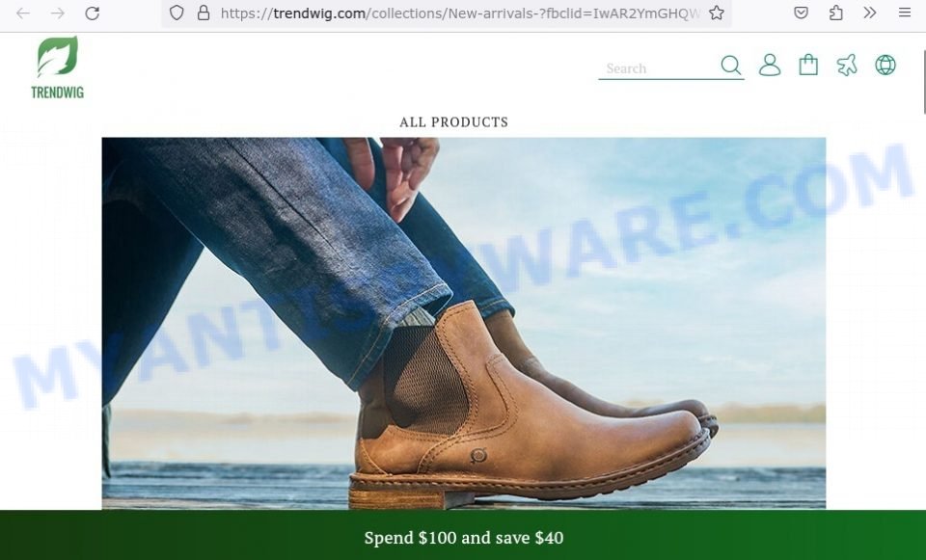Click the page vertical scrollbar
The width and height of the screenshot is (926, 560).
click(x=923, y=81)
